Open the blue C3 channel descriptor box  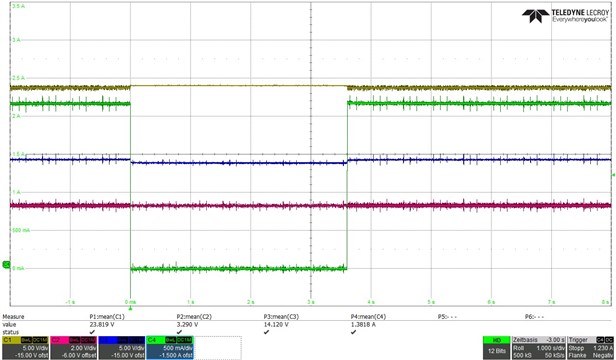pos(121,347)
